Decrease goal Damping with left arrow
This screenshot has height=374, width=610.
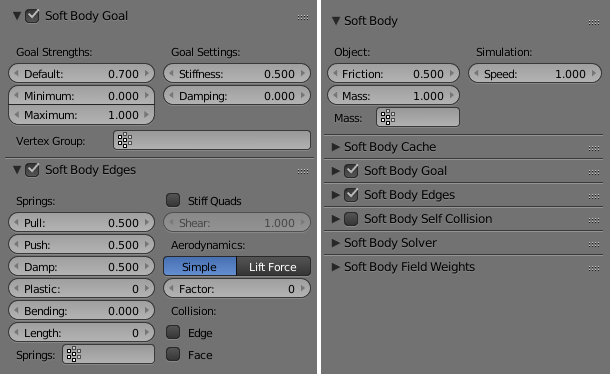click(172, 95)
